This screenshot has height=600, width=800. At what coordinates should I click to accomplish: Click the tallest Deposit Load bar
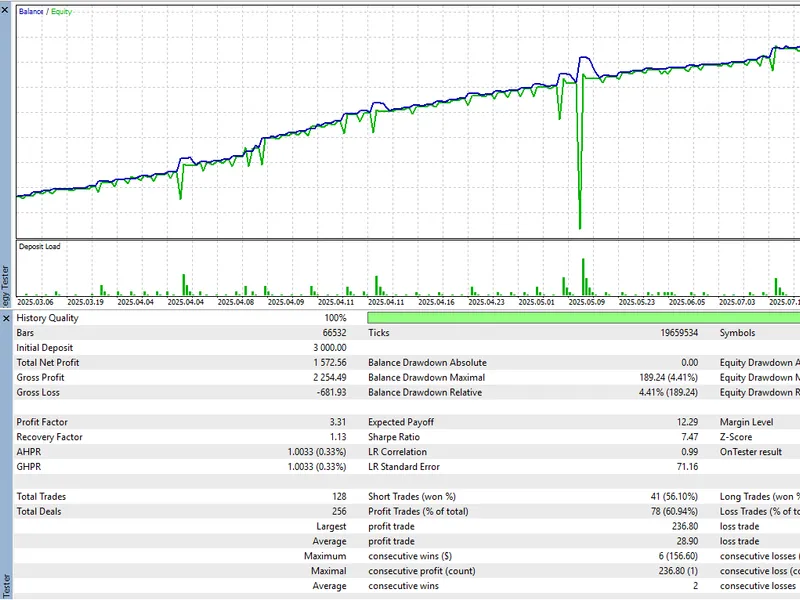[x=583, y=277]
